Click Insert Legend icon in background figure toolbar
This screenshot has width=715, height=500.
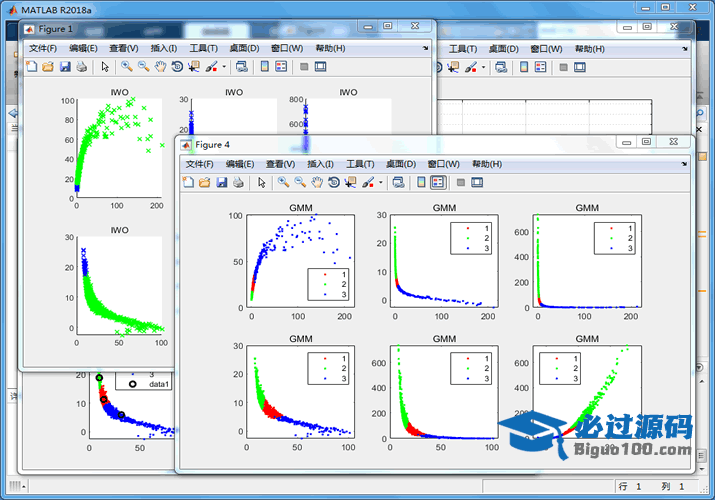tap(540, 67)
